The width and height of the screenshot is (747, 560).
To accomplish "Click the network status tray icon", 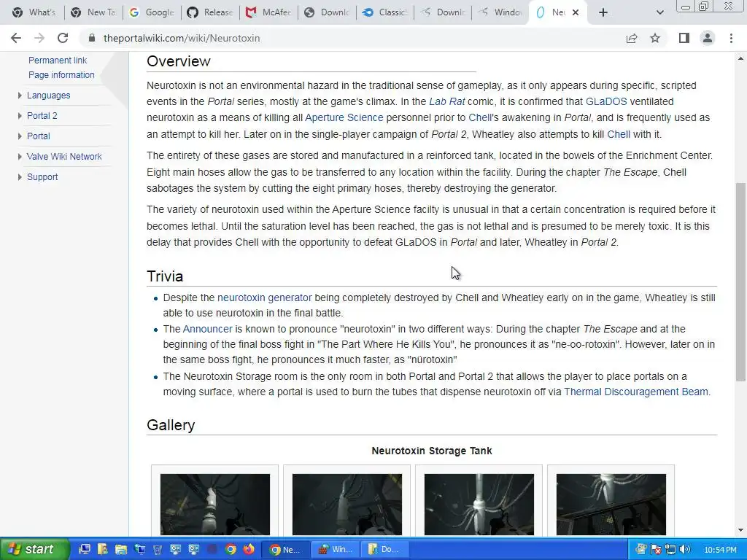I will [670, 549].
